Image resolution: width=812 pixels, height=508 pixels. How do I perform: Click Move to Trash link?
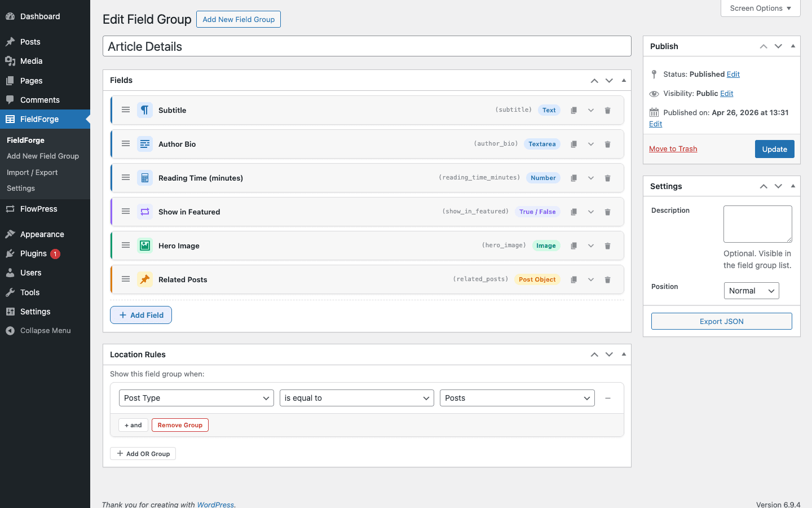click(x=673, y=148)
